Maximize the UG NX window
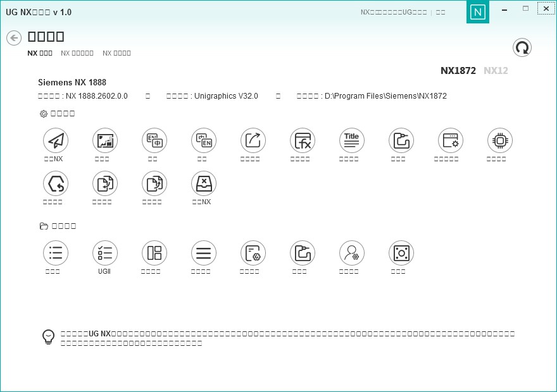 pyautogui.click(x=526, y=8)
